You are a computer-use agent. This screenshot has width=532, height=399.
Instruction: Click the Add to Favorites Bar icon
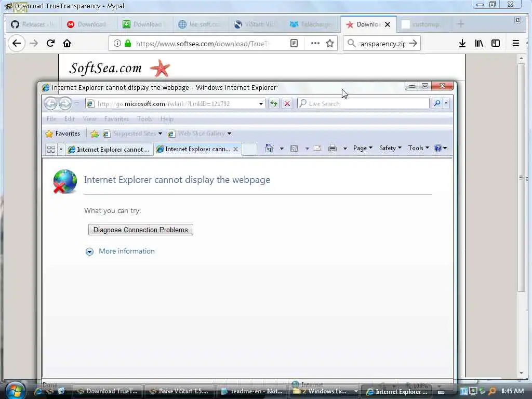pyautogui.click(x=95, y=134)
